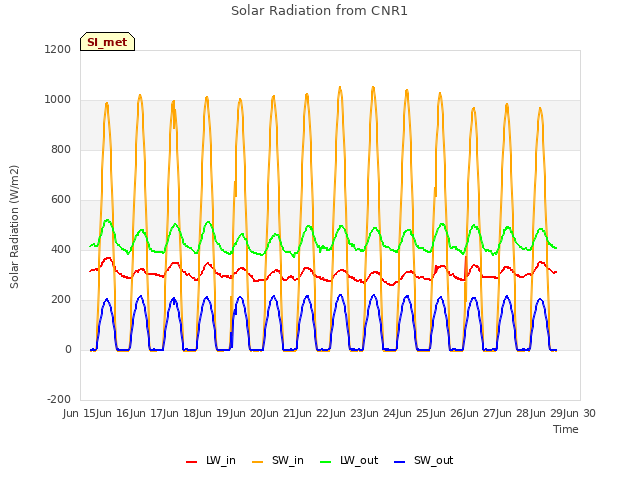640x480 pixels.
Task: Click the y-axis tick value 200
Action: pyautogui.click(x=61, y=299)
